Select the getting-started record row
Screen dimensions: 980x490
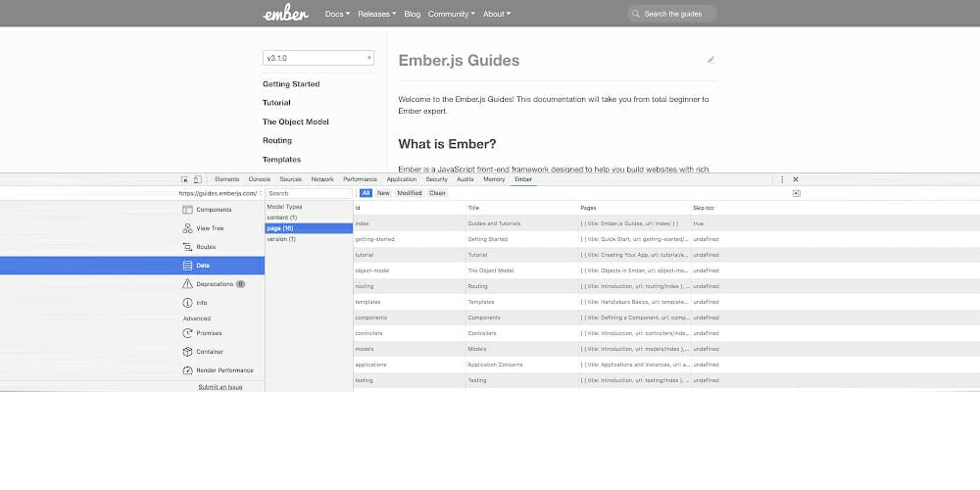[x=666, y=239]
